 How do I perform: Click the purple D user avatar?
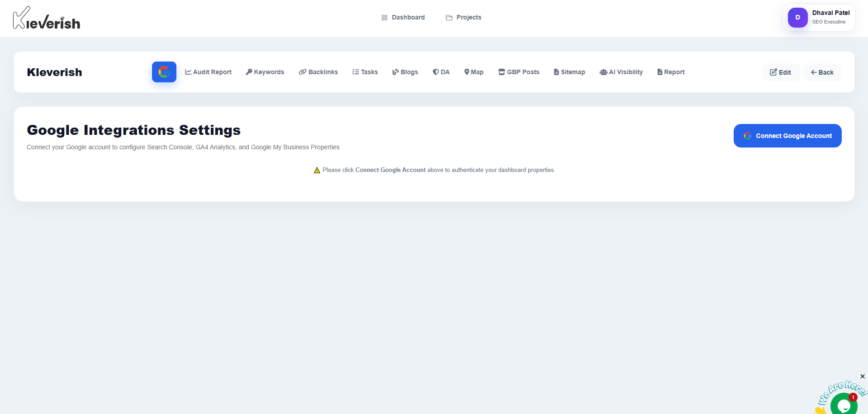coord(797,18)
